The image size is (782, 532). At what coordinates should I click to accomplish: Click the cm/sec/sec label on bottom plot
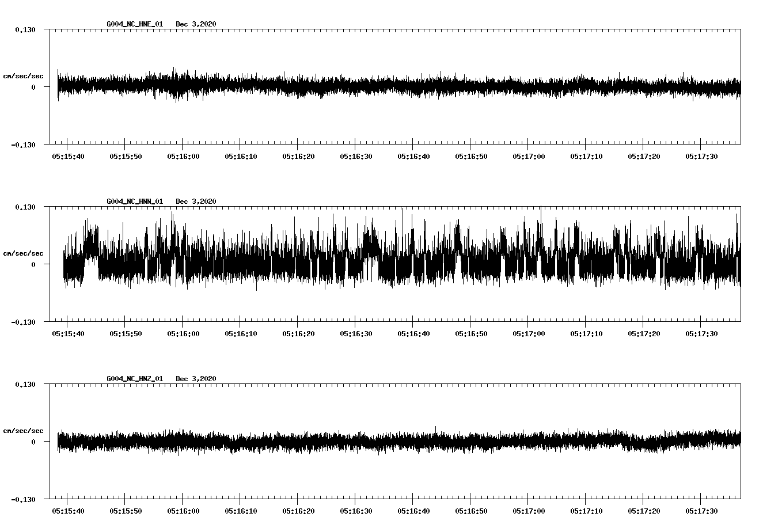(x=23, y=430)
